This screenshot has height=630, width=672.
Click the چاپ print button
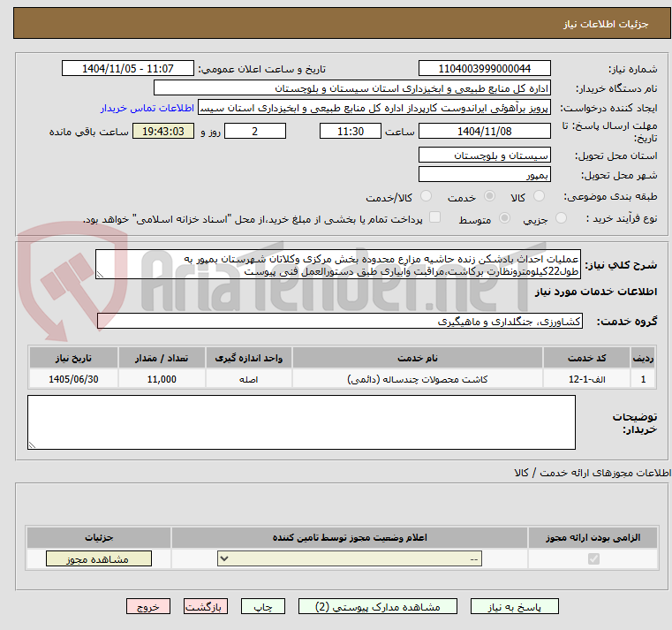tap(263, 607)
